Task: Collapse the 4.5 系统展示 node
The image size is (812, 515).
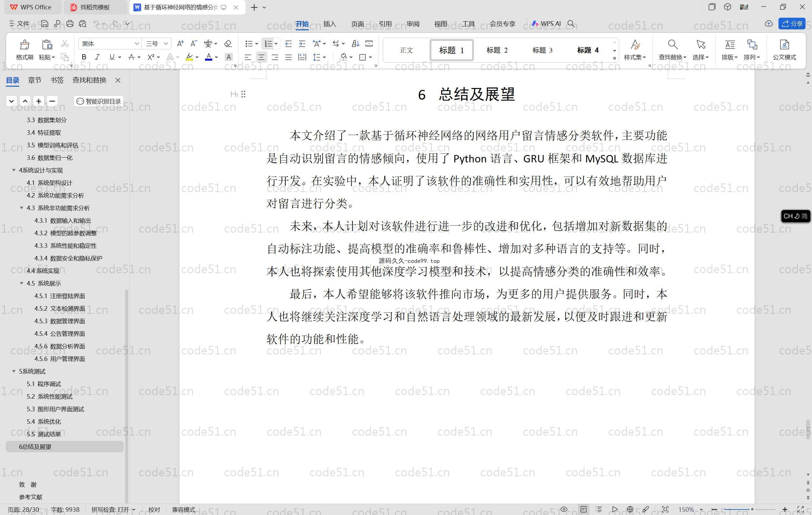Action: pos(22,283)
